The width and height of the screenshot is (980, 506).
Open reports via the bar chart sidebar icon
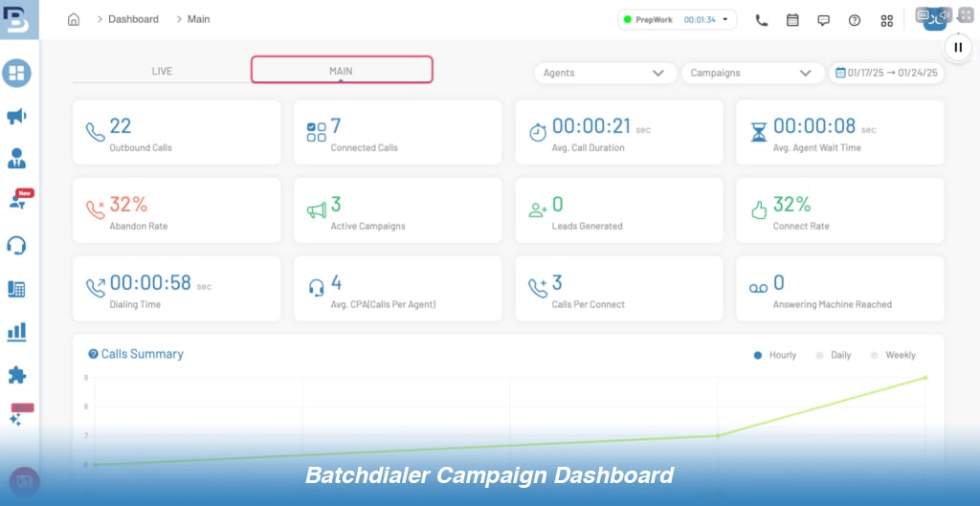(17, 332)
